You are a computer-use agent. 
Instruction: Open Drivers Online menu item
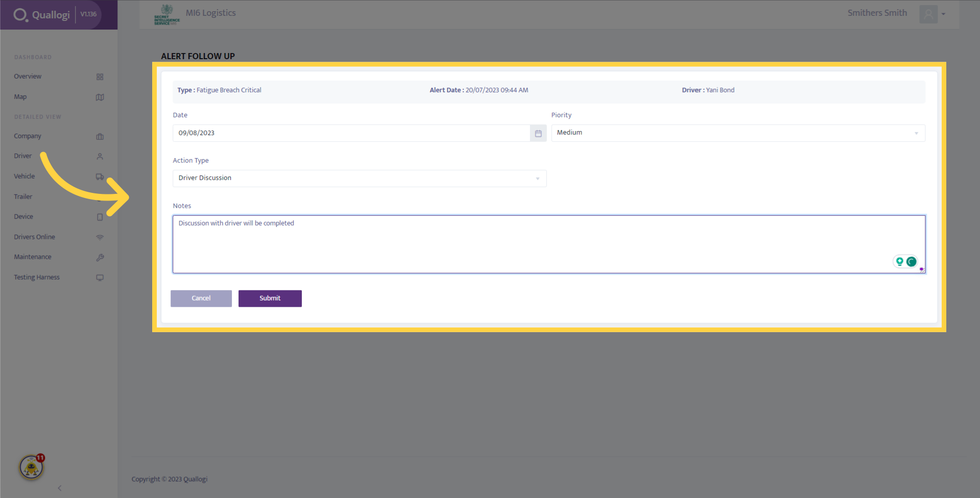pos(34,237)
